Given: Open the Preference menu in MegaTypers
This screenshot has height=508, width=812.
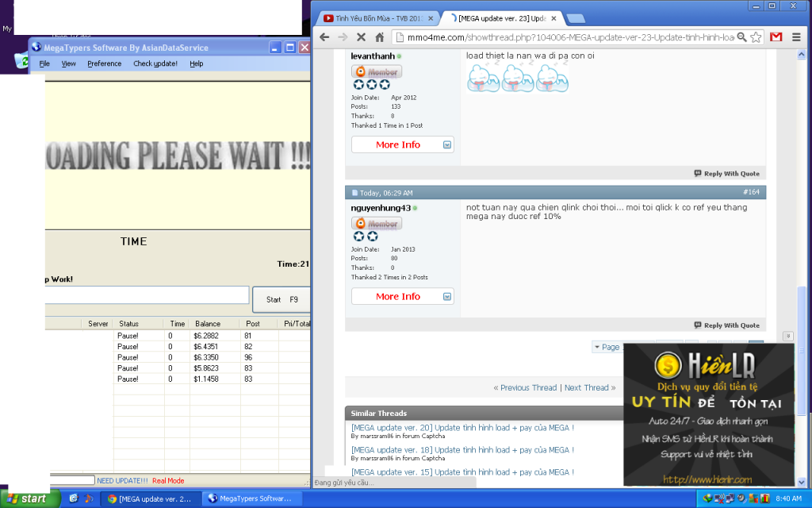Looking at the screenshot, I should click(x=104, y=63).
